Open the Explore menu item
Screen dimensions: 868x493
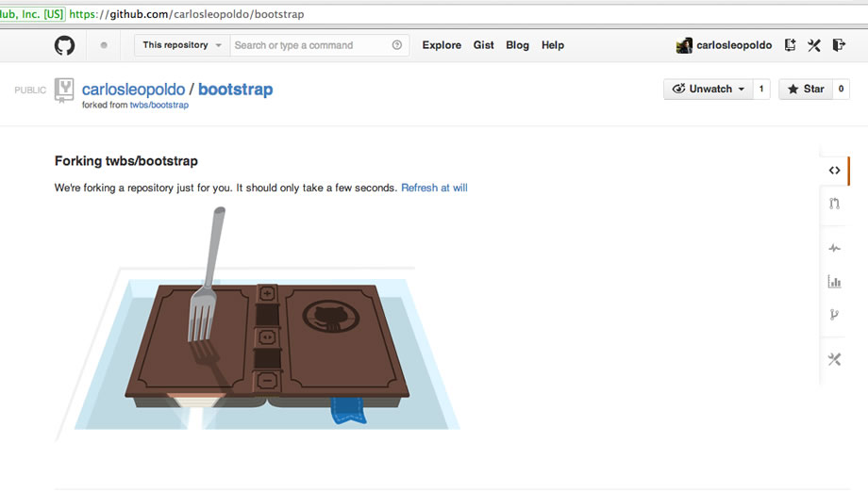(x=442, y=45)
